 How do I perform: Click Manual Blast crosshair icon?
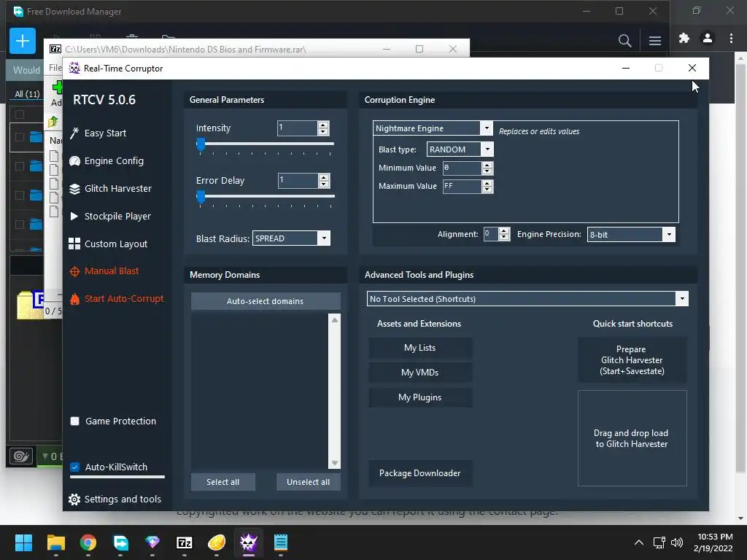coord(74,271)
